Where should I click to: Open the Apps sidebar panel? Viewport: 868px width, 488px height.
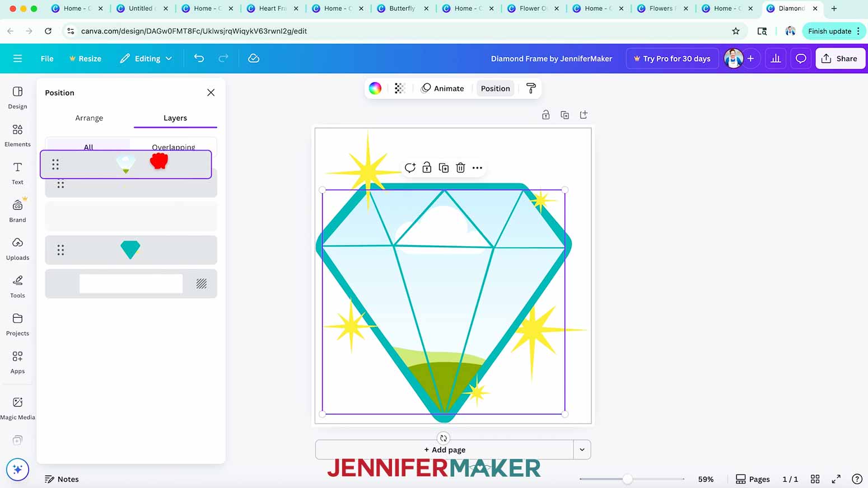click(x=17, y=362)
